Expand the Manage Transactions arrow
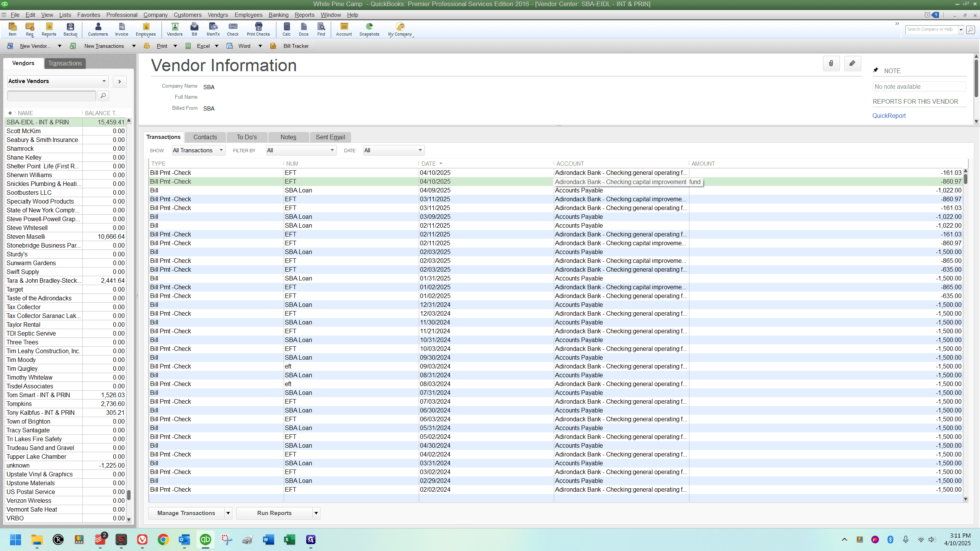 [228, 513]
